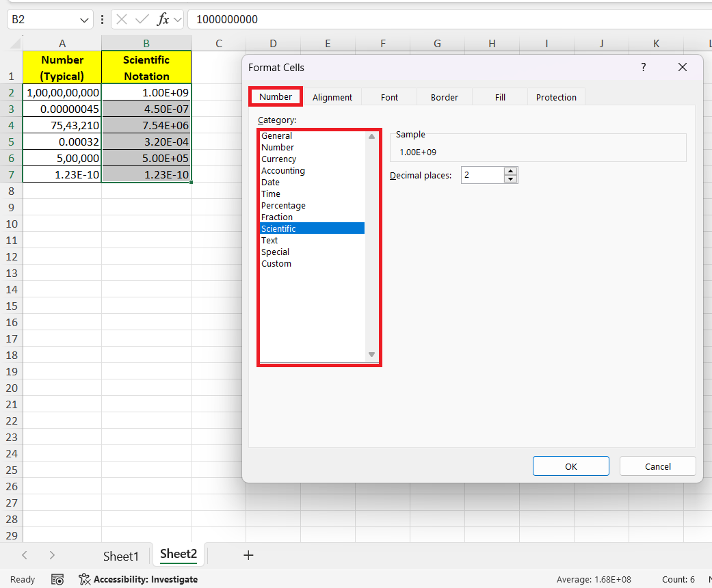
Task: Select General in the Category list
Action: [x=312, y=136]
